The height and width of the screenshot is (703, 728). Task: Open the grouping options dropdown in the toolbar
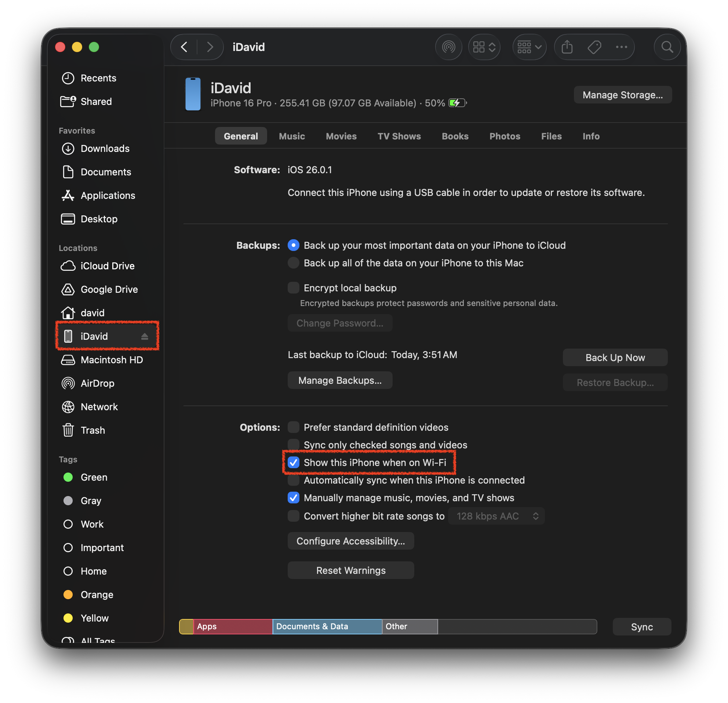pos(529,47)
